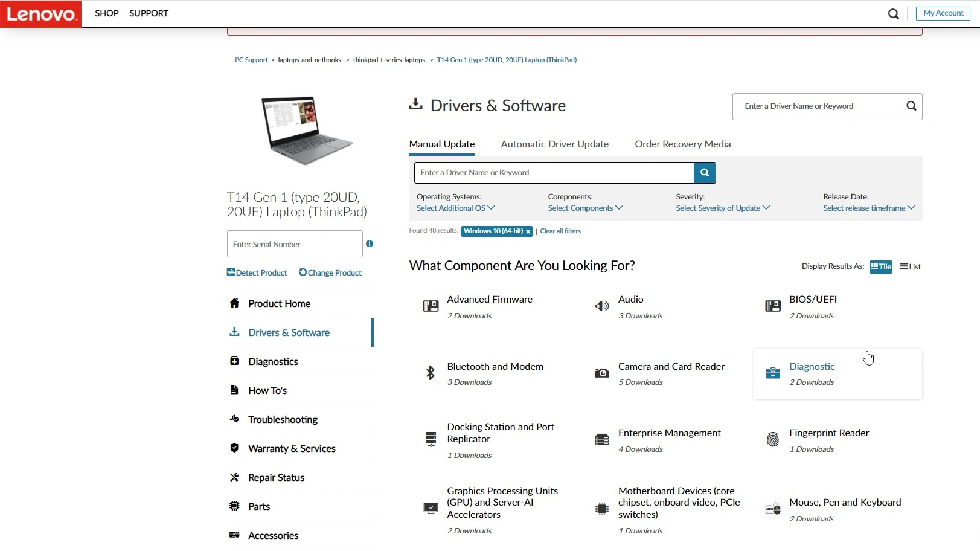Open the Audio component title
Viewport: 980px width, 551px height.
pyautogui.click(x=631, y=300)
